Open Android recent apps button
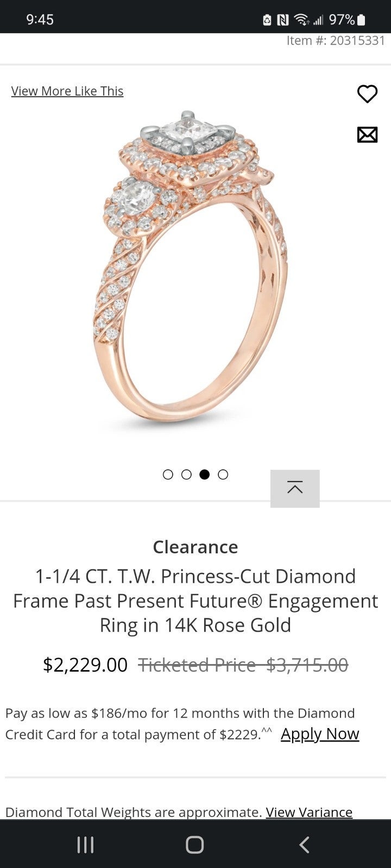The image size is (391, 868). 85,845
